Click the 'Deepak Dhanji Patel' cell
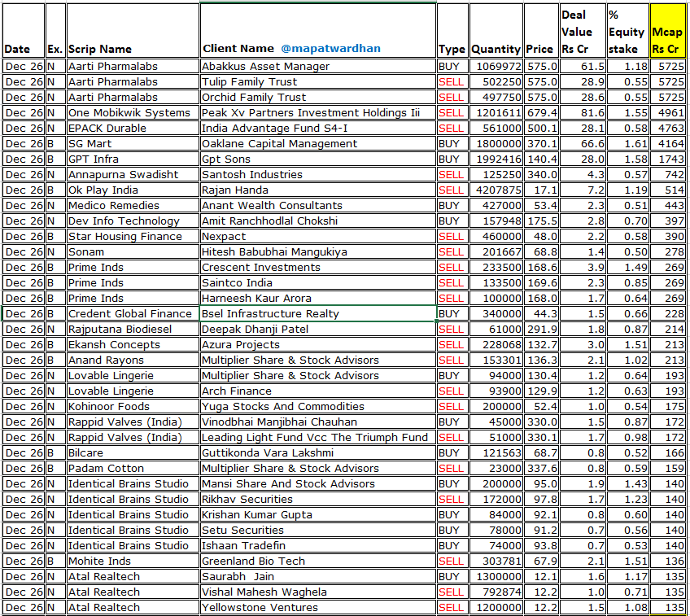Image resolution: width=690 pixels, height=616 pixels. (318, 329)
